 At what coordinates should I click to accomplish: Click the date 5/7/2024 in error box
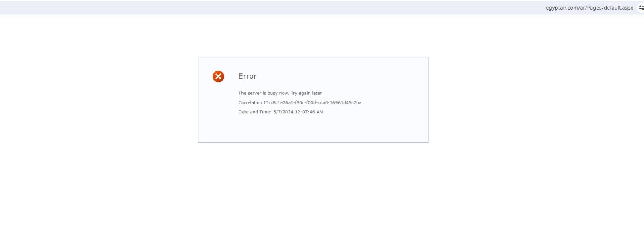point(283,112)
